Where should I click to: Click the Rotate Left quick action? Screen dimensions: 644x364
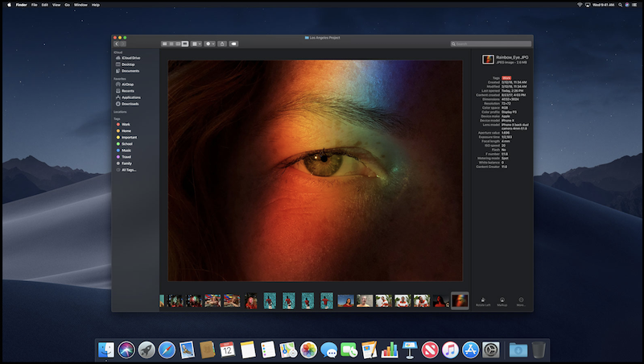(x=482, y=300)
